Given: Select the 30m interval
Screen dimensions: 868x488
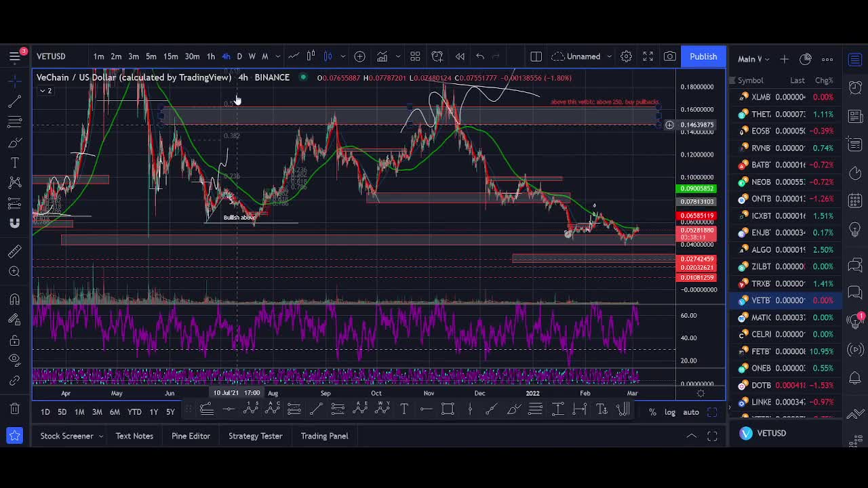Looking at the screenshot, I should 192,56.
